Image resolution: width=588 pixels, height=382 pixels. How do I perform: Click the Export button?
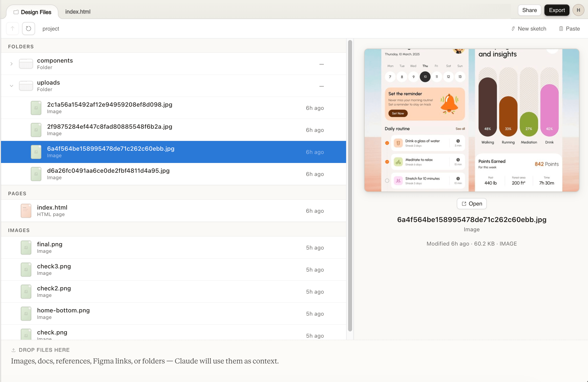pos(557,10)
